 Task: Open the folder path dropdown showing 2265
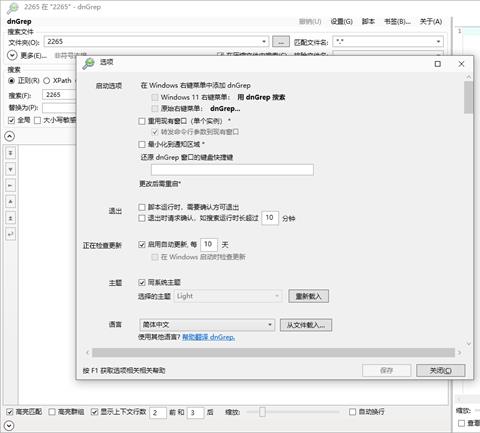pos(264,42)
